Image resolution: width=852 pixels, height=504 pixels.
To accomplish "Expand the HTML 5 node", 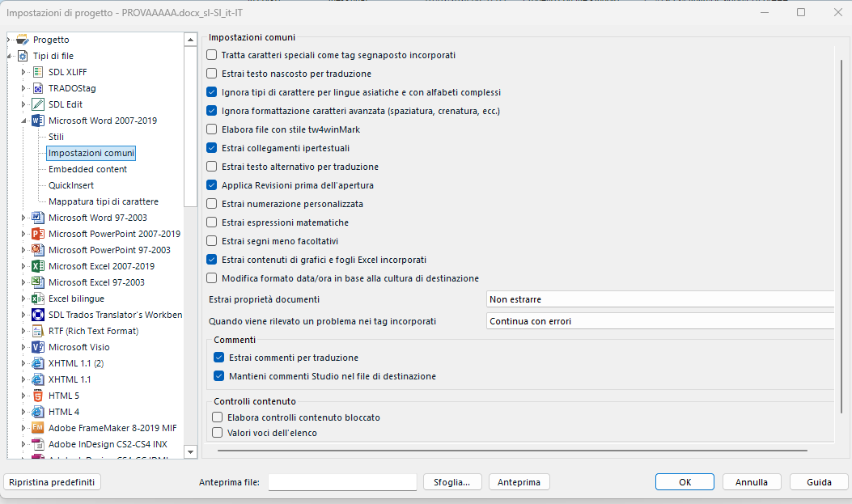I will point(23,396).
